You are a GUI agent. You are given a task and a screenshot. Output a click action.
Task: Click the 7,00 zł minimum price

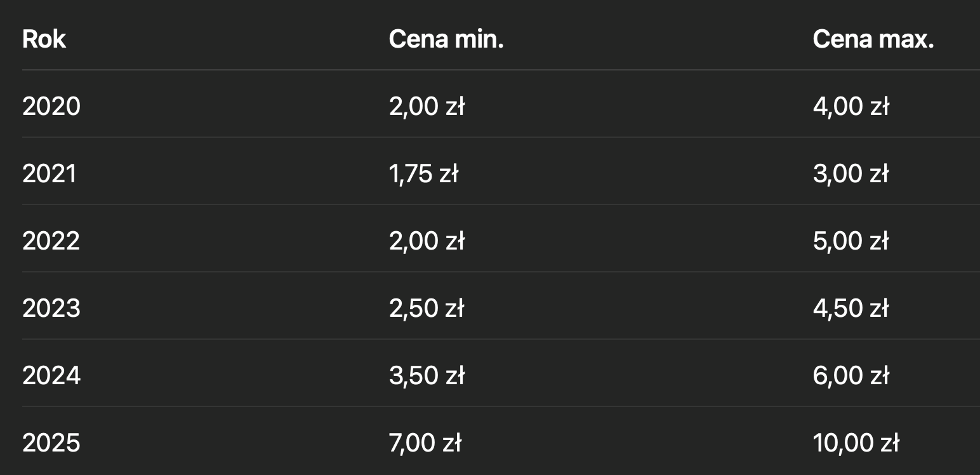coord(425,443)
